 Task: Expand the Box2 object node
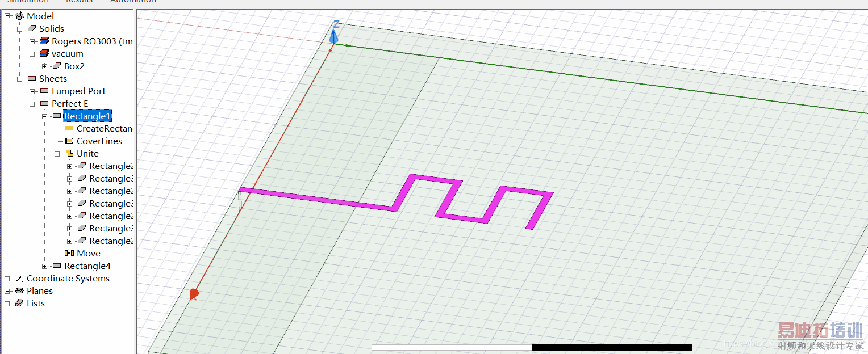click(45, 66)
